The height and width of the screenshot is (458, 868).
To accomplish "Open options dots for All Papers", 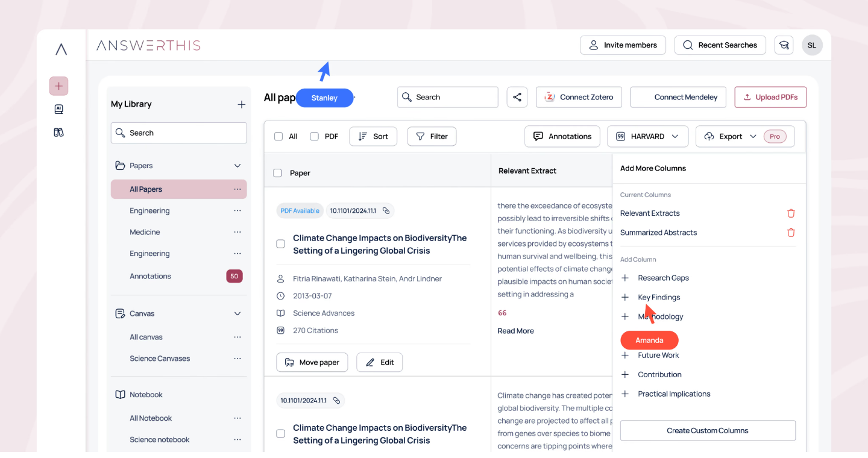I will [x=237, y=189].
